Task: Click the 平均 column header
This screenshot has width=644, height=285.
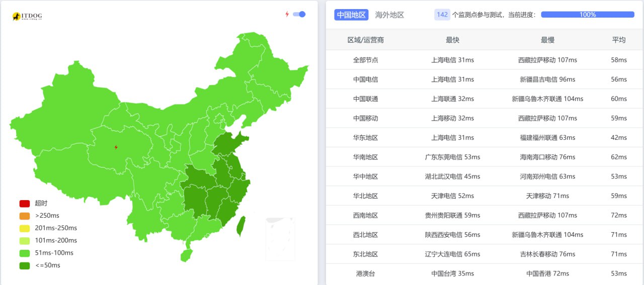Action: [618, 40]
